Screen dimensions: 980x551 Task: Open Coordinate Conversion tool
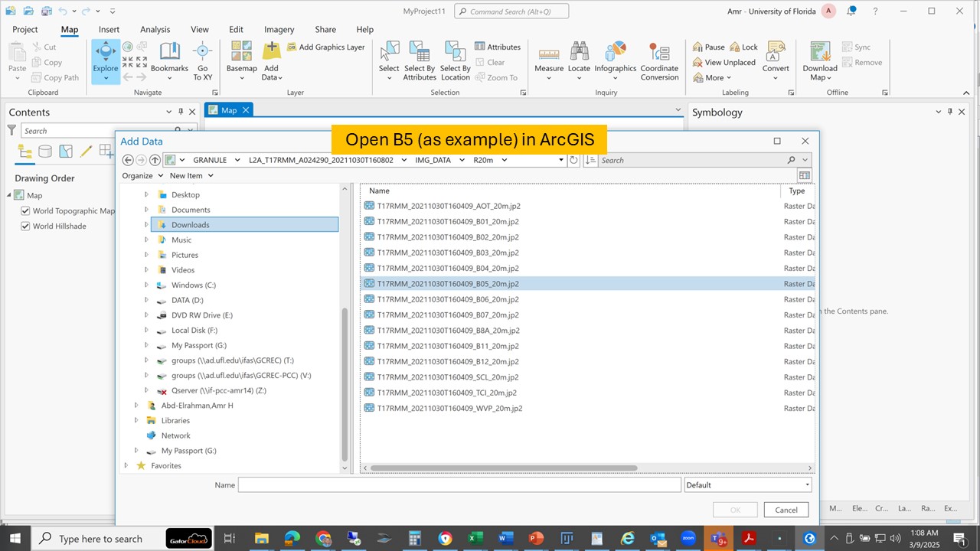coord(659,60)
